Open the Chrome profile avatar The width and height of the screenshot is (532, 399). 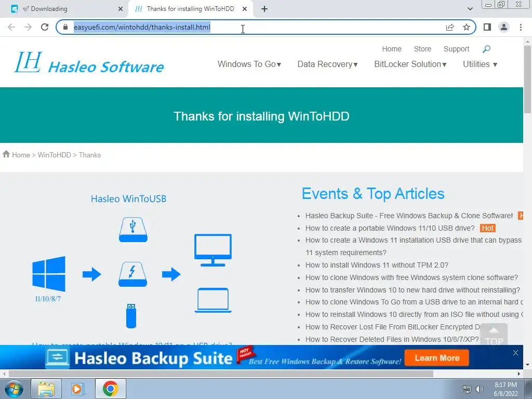(504, 27)
